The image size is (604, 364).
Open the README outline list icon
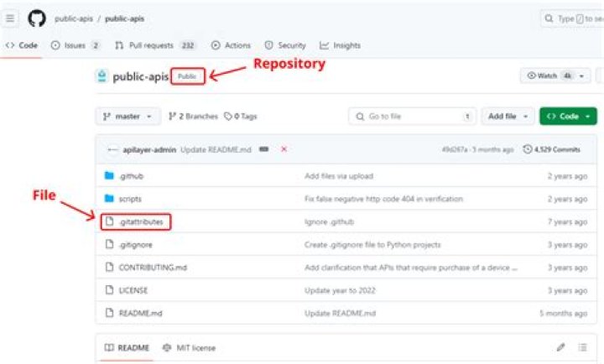(582, 347)
